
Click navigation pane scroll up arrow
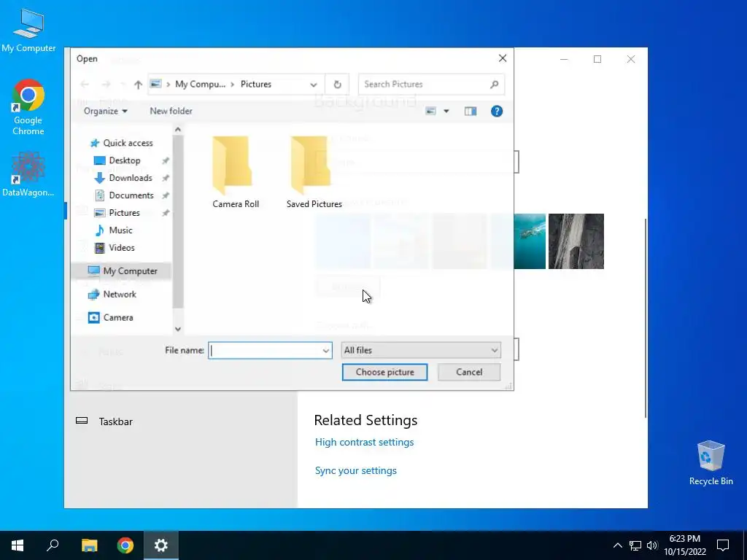tap(178, 130)
